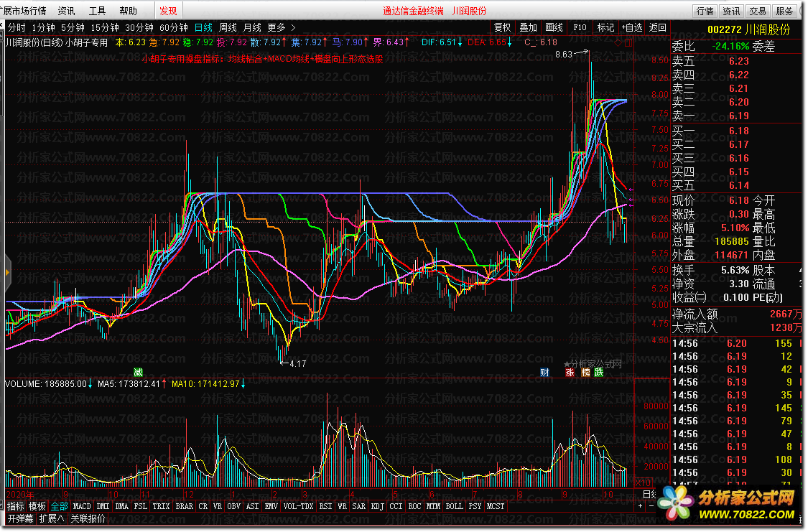Screen dimensions: 808x532
Task: Switch to the DMA indicator
Action: tap(121, 507)
